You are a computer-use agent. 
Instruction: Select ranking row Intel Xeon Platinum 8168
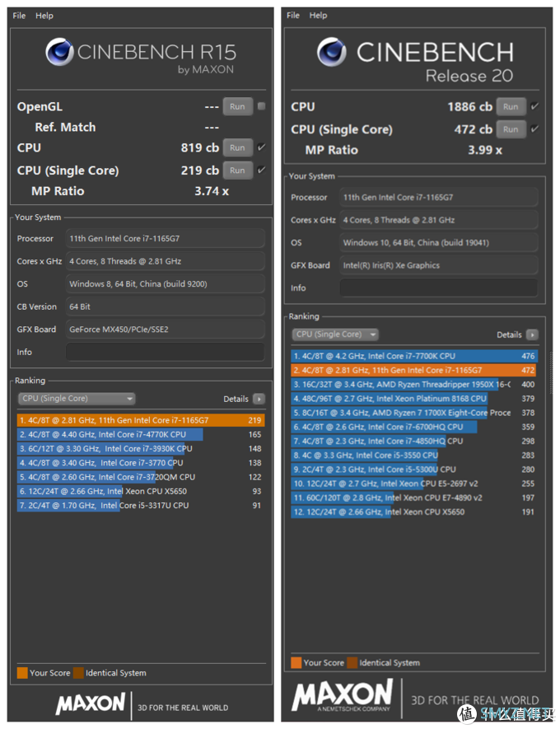point(414,399)
